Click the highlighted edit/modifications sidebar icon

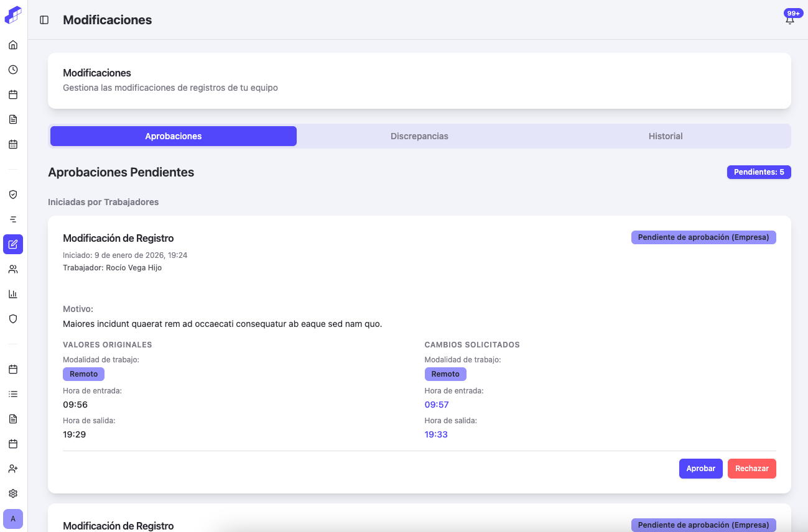click(x=12, y=244)
